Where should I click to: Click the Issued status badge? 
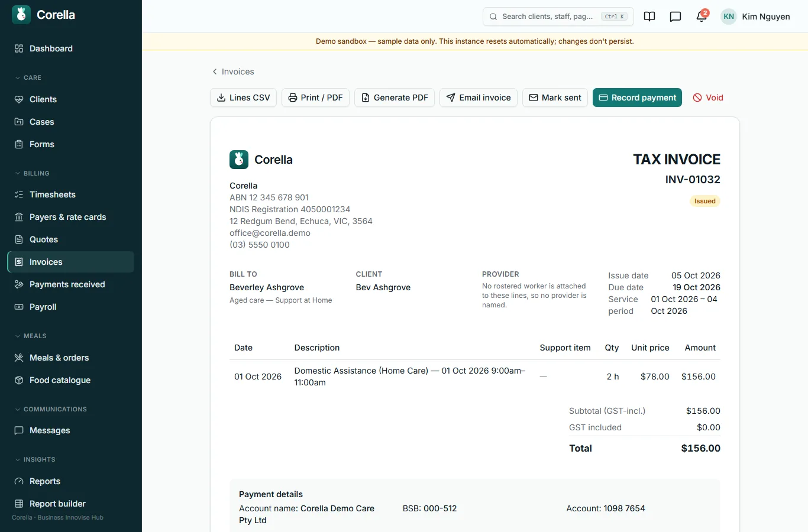704,201
